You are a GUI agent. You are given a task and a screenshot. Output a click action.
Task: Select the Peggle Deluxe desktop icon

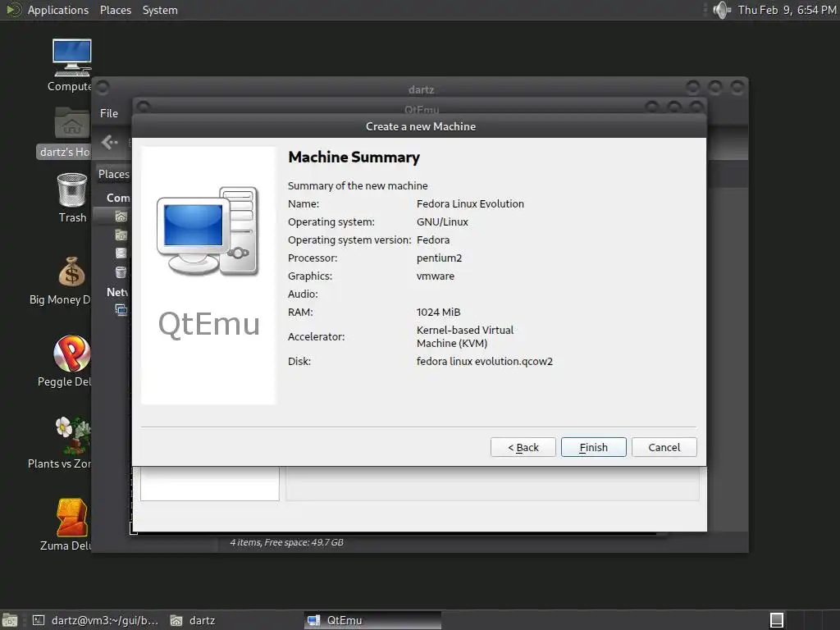(72, 353)
